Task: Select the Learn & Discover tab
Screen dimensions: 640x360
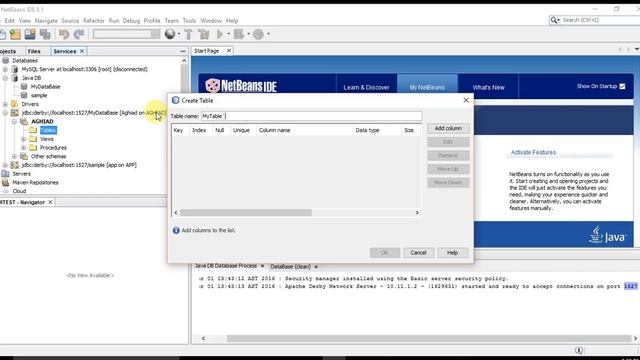Action: coord(366,87)
